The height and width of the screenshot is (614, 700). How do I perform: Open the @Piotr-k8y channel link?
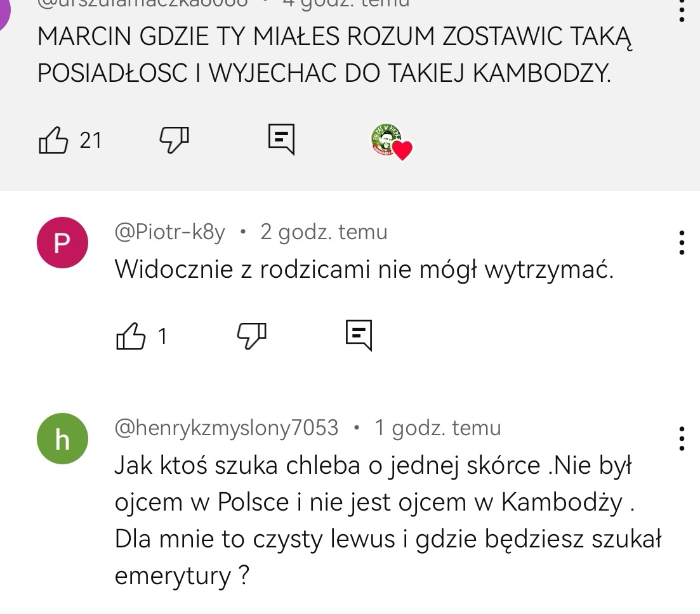[169, 233]
